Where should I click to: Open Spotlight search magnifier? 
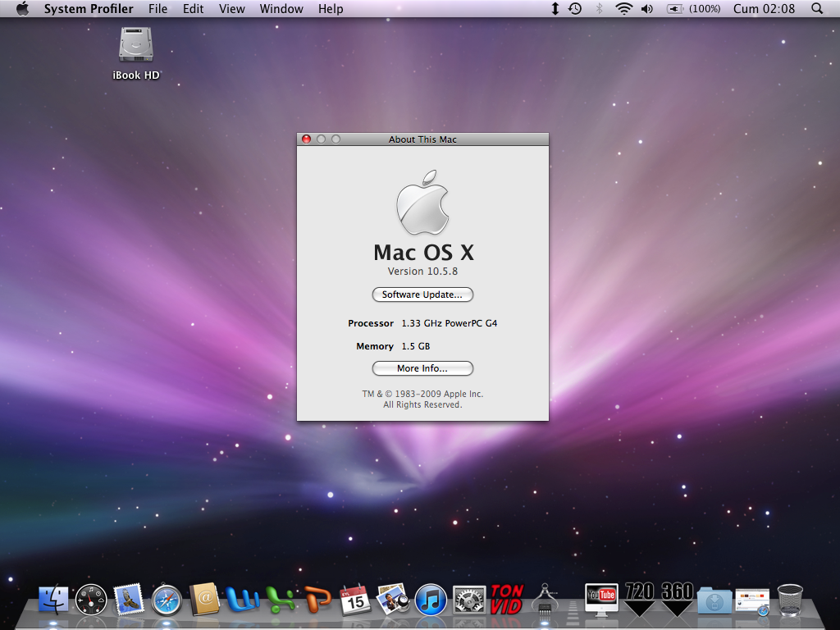(817, 8)
